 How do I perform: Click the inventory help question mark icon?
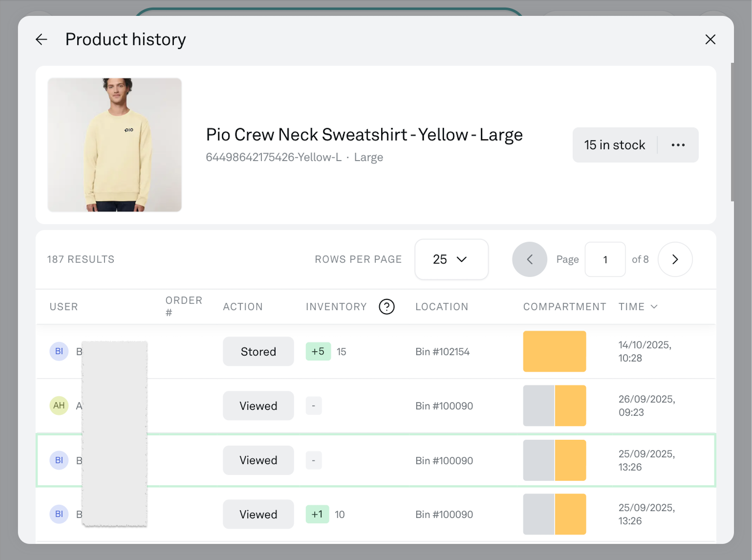pos(386,307)
